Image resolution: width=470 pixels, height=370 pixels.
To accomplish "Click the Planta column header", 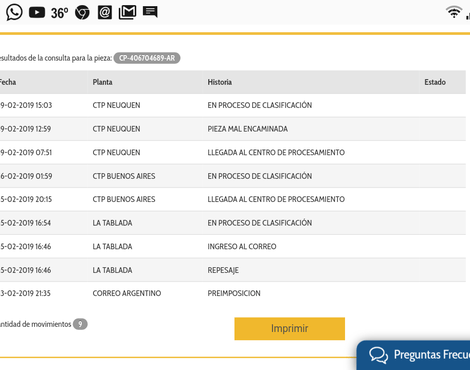I will point(102,82).
